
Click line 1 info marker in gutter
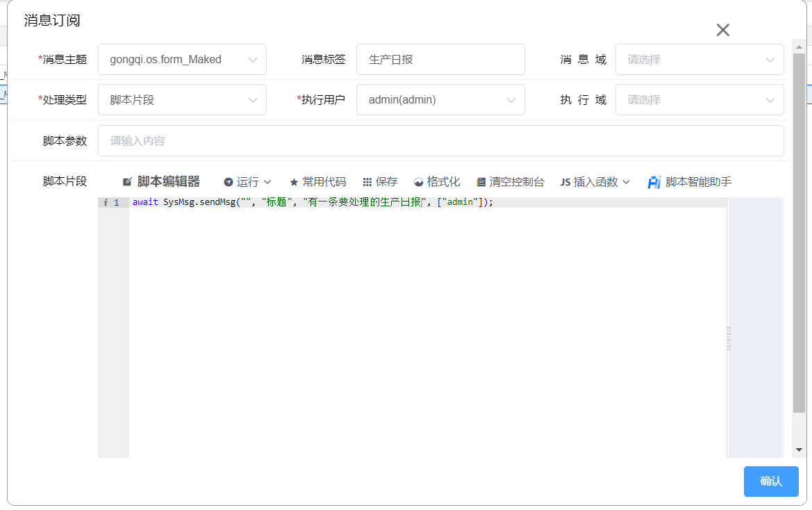click(105, 203)
